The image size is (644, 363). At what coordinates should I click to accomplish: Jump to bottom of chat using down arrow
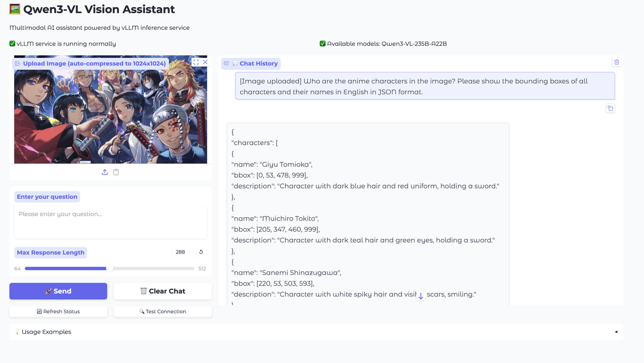pos(421,296)
